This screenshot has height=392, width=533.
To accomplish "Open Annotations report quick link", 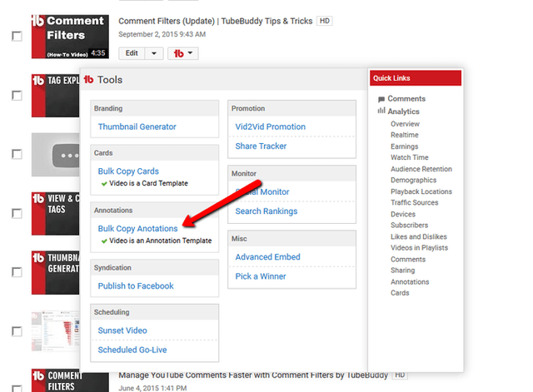I will (410, 282).
